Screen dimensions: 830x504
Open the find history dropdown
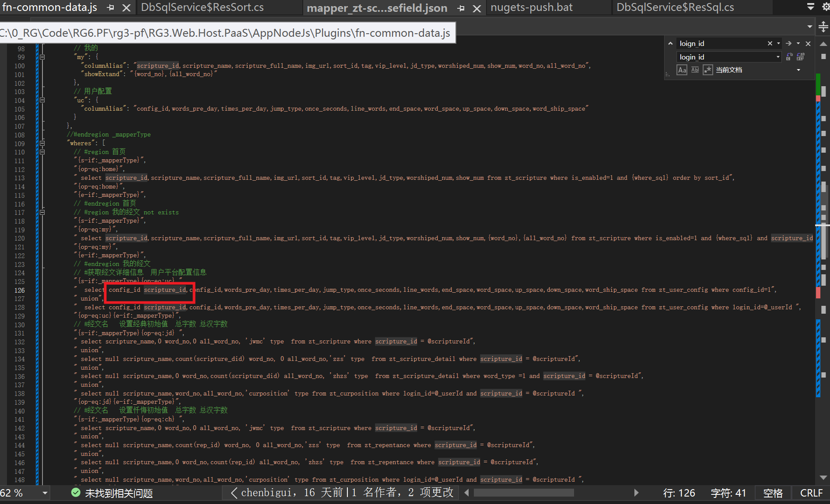(778, 43)
